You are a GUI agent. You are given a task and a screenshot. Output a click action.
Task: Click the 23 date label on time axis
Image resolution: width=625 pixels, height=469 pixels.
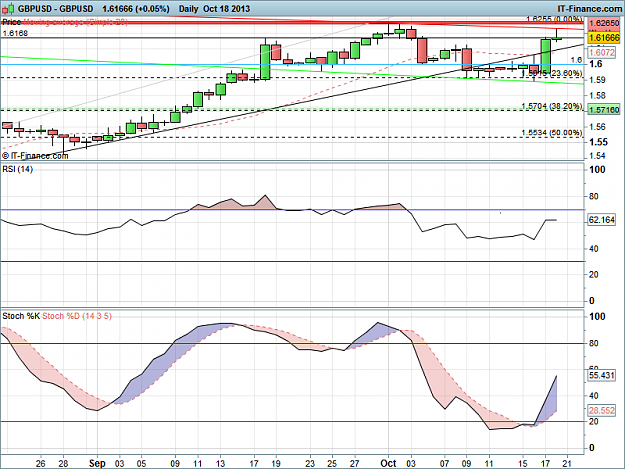tap(310, 464)
